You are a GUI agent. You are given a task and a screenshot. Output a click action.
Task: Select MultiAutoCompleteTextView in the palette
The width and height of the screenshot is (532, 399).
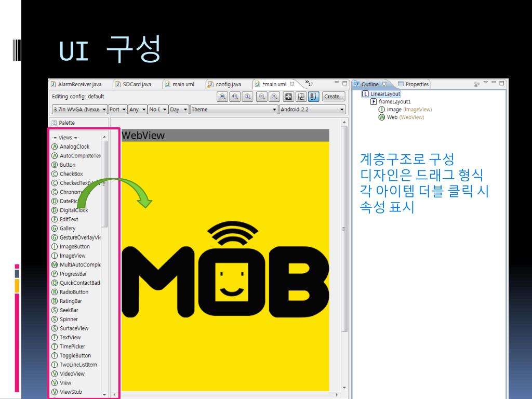click(76, 265)
